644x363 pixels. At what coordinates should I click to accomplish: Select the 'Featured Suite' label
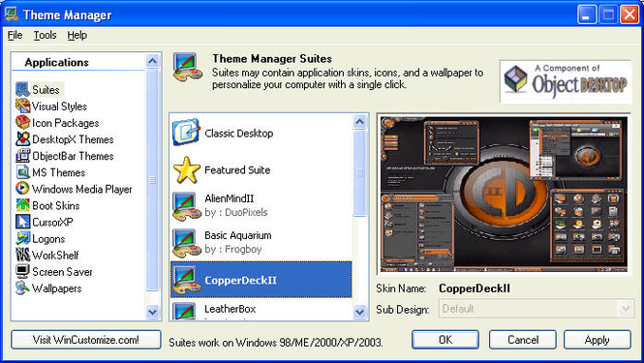click(x=237, y=169)
